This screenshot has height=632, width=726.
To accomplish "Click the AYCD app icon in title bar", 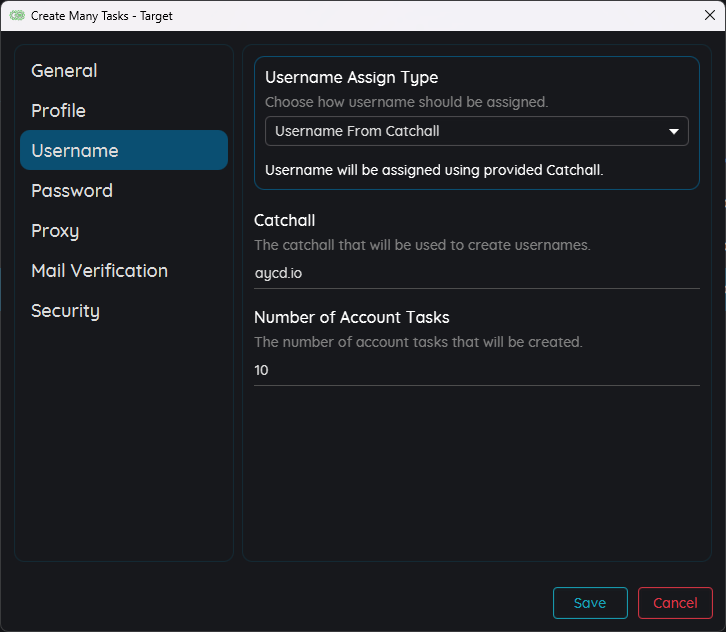I will tap(16, 16).
